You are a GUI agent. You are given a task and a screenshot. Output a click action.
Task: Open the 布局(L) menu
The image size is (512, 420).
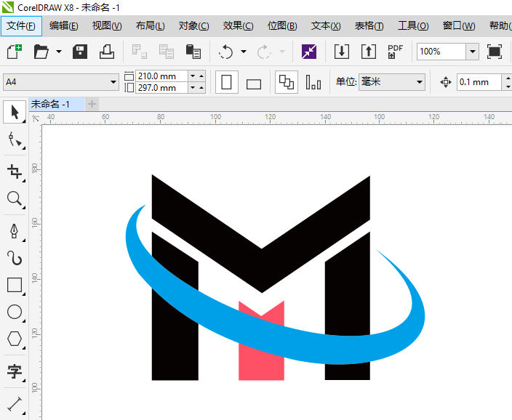pos(151,25)
